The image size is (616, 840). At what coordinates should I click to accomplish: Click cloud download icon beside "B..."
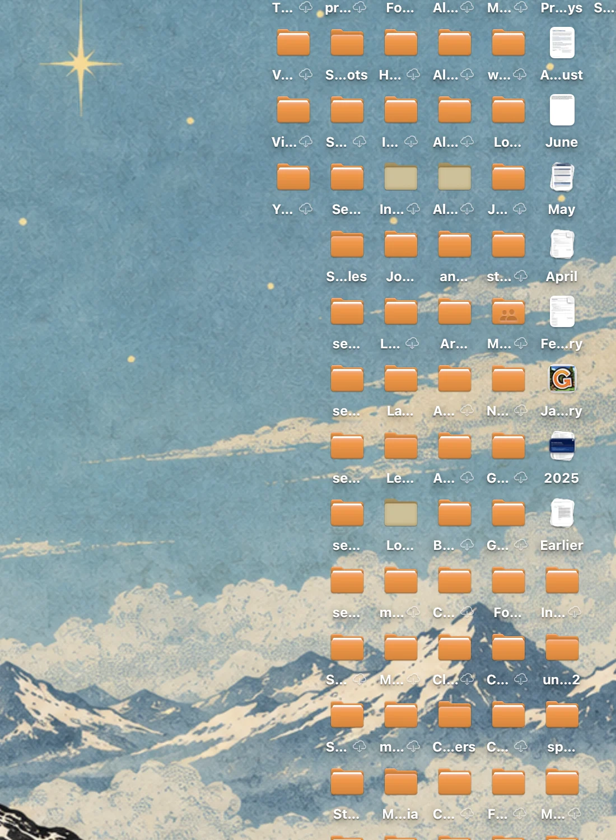pos(467,544)
